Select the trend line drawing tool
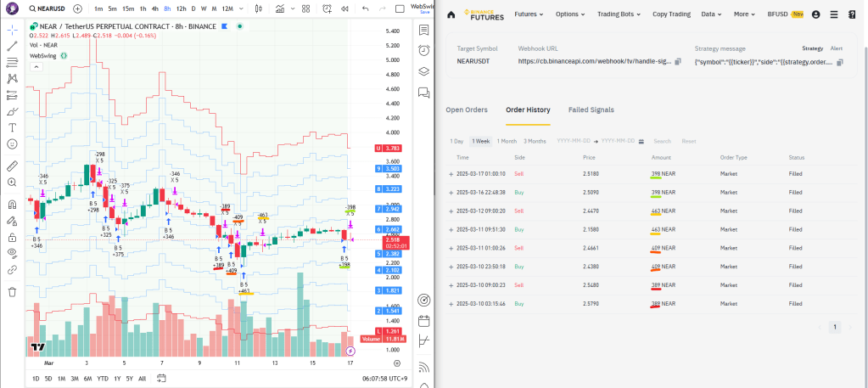The image size is (868, 388). point(13,46)
